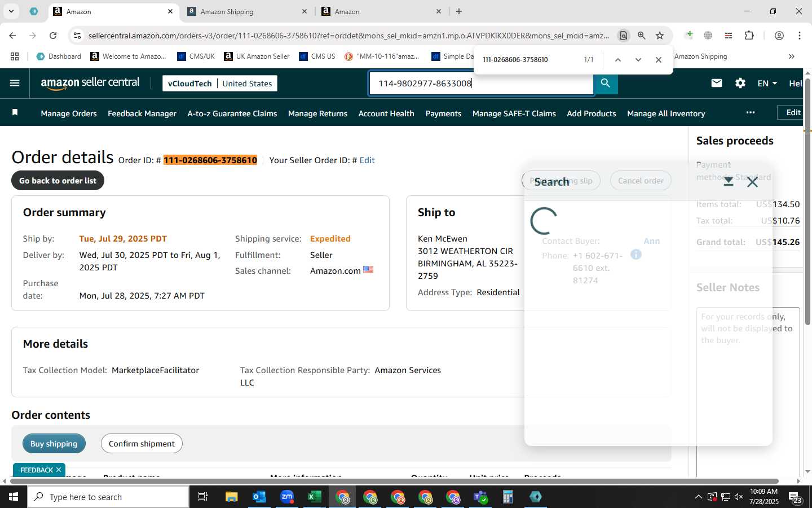The width and height of the screenshot is (812, 508).
Task: Open the three-dots more navigation menu
Action: pyautogui.click(x=750, y=112)
